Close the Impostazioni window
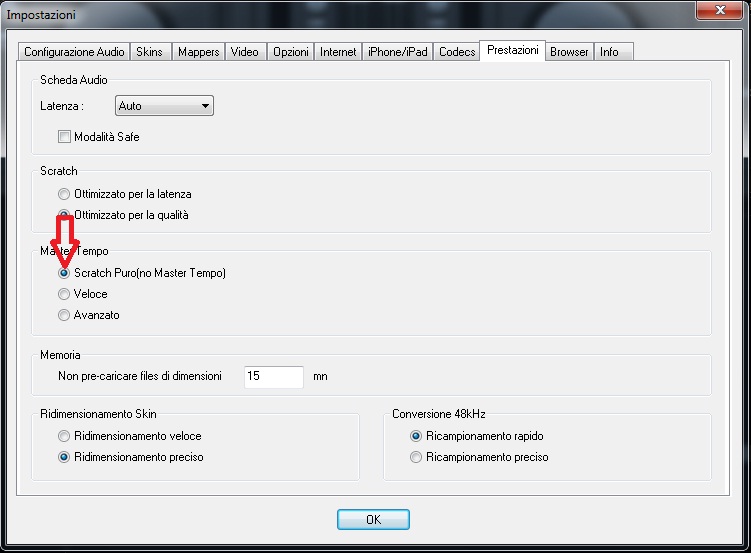Image resolution: width=751 pixels, height=553 pixels. (x=719, y=10)
